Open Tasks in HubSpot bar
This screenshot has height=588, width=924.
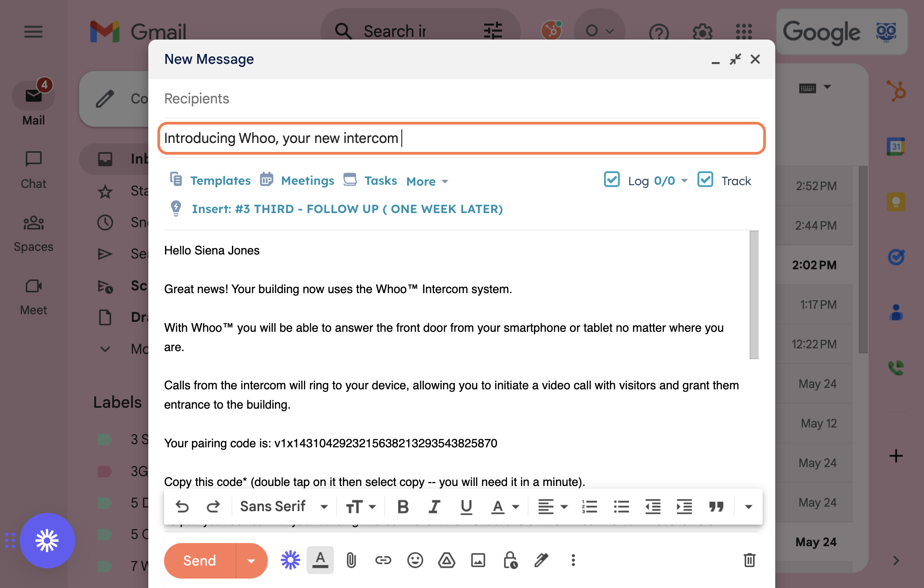pos(370,180)
